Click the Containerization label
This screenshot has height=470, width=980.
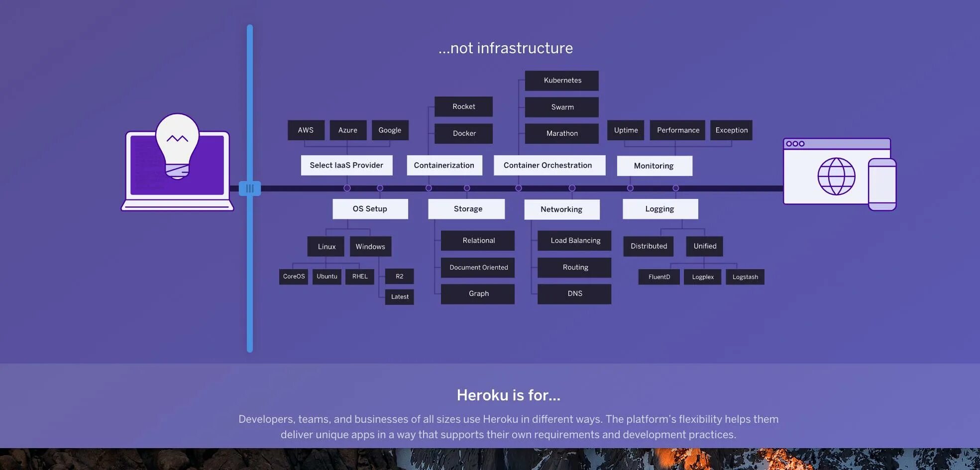click(444, 165)
